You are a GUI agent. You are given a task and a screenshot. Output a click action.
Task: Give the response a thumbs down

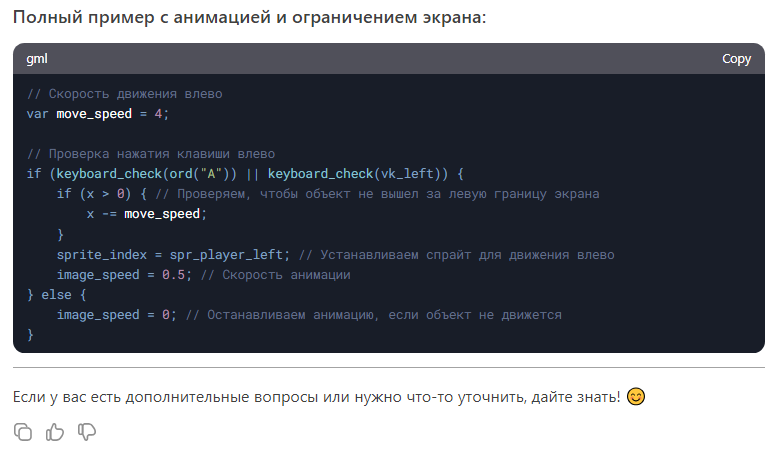point(87,432)
